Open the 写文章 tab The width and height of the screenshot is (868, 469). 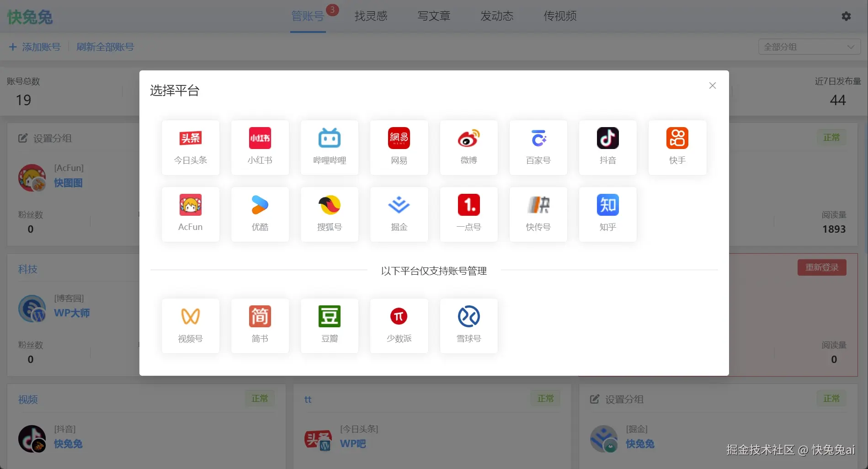click(x=434, y=16)
